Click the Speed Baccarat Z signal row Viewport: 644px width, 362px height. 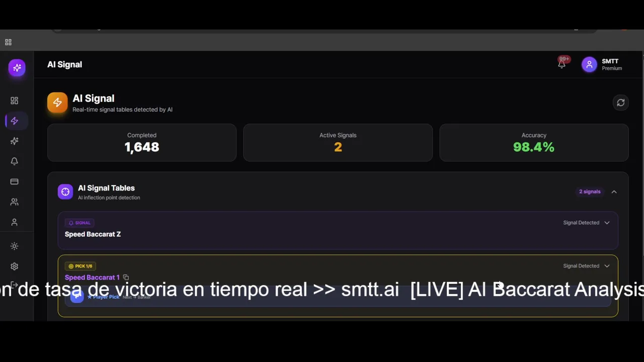[x=338, y=230]
